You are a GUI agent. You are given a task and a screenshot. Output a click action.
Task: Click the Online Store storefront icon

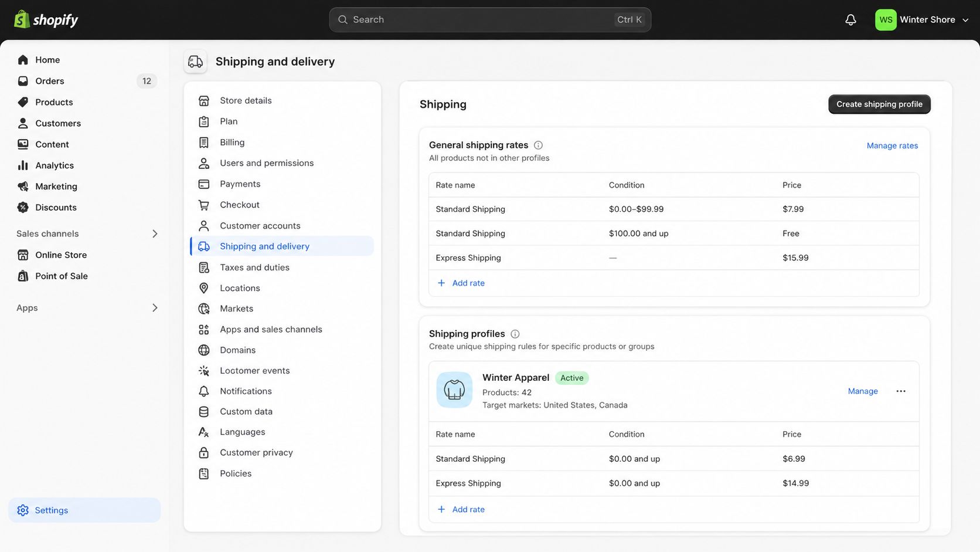coord(23,255)
